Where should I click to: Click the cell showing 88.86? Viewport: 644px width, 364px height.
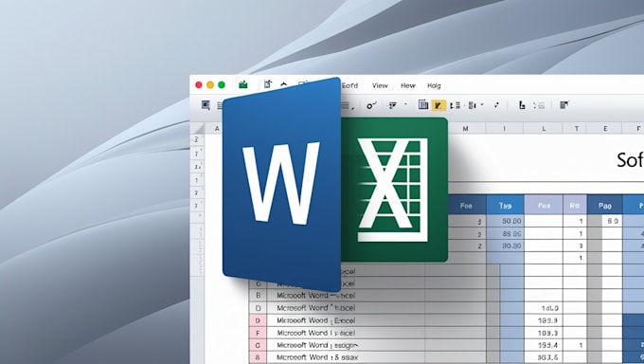[x=505, y=233]
